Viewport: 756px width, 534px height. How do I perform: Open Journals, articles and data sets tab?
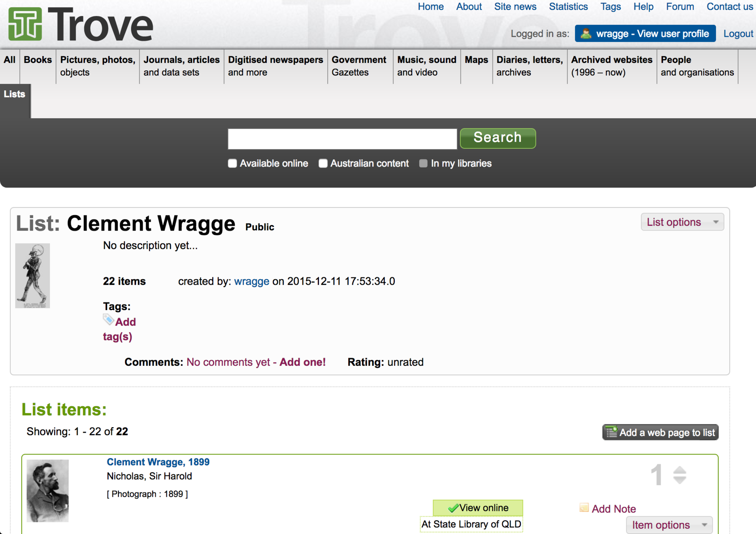(x=181, y=66)
